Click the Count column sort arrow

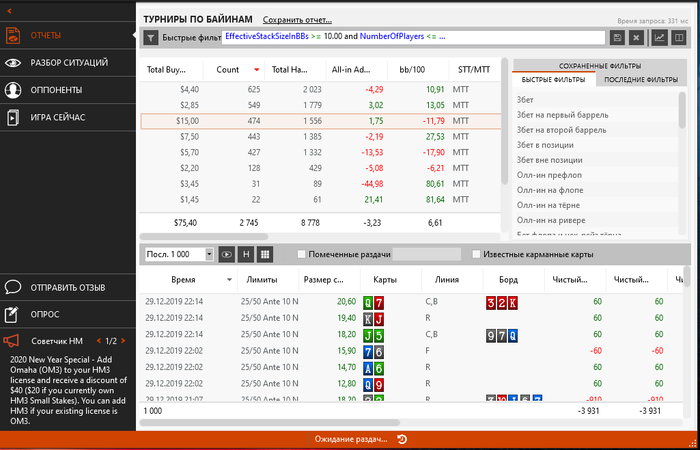pyautogui.click(x=257, y=70)
